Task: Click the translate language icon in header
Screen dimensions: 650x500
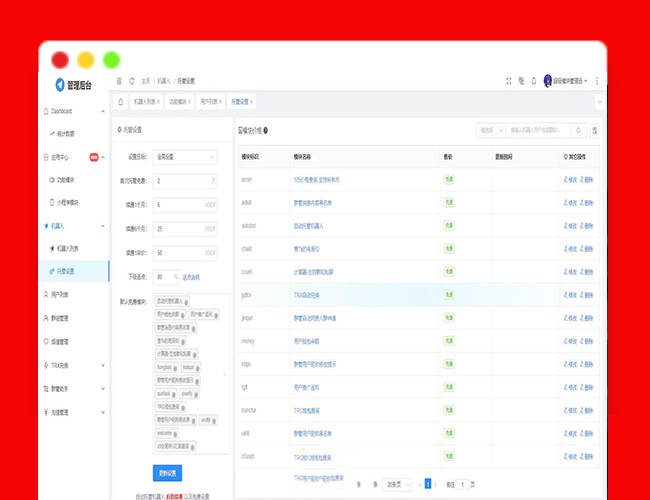Action: [521, 81]
